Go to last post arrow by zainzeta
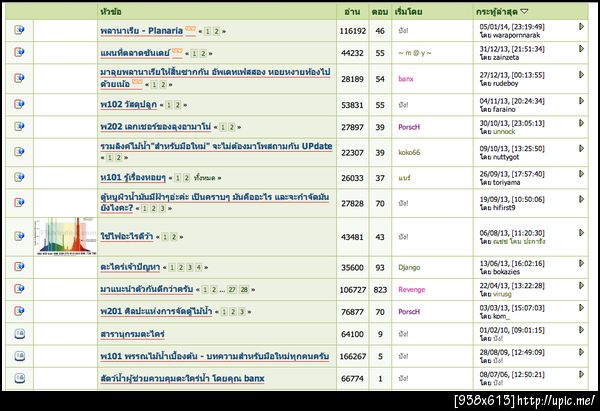This screenshot has width=600, height=411. [581, 49]
